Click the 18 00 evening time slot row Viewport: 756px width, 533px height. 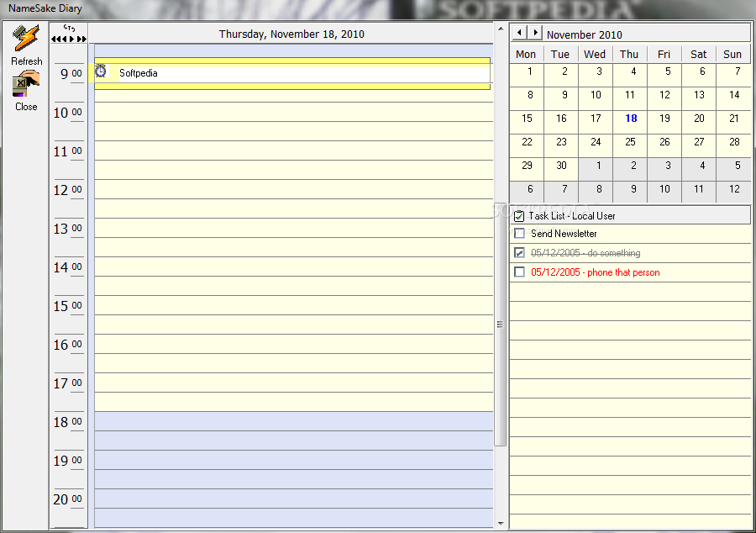(294, 421)
